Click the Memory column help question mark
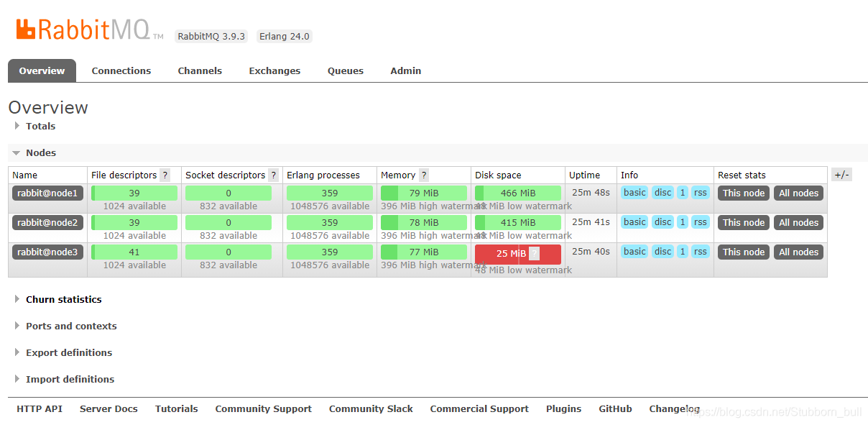868x425 pixels. click(x=424, y=175)
